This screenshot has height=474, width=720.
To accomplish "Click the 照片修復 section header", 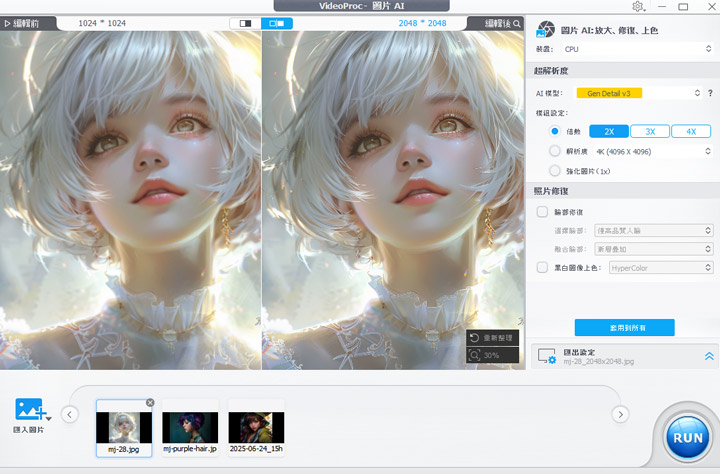I will point(551,191).
